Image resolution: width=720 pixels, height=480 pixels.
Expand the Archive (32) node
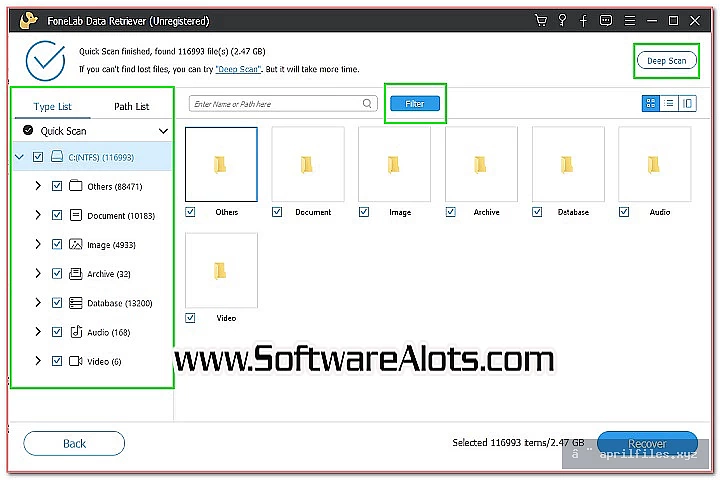click(38, 274)
